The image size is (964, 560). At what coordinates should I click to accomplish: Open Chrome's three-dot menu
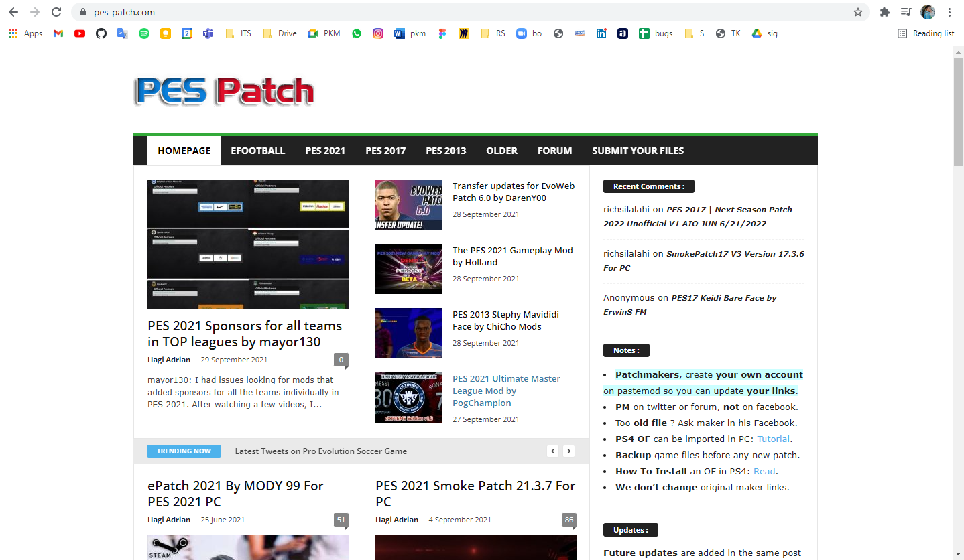pyautogui.click(x=949, y=12)
